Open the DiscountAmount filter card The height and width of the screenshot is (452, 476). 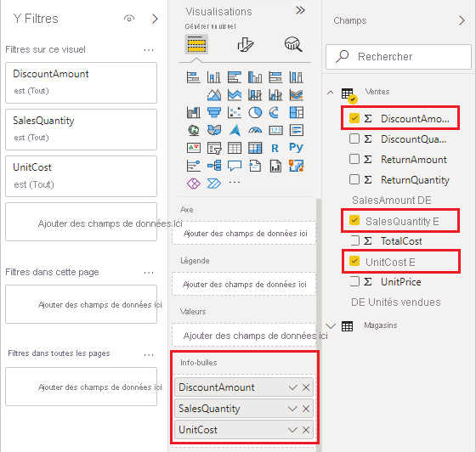[81, 82]
